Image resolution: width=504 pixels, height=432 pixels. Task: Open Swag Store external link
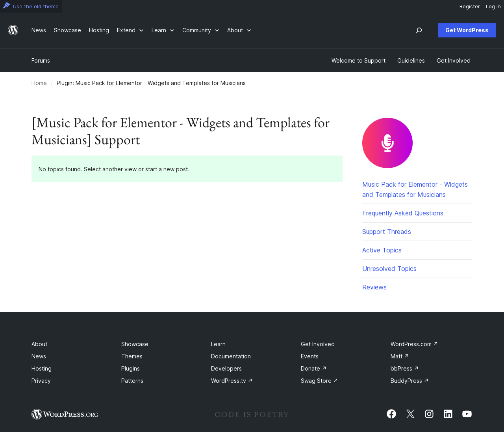[319, 380]
